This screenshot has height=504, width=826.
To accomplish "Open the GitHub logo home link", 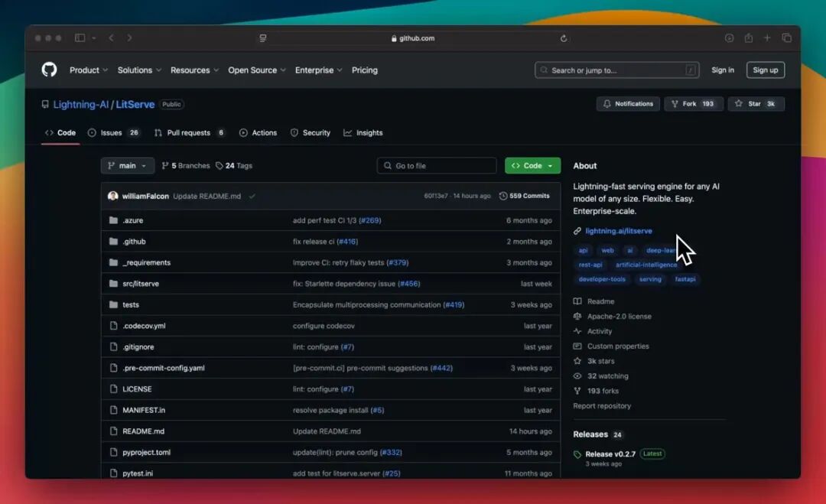I will point(49,70).
